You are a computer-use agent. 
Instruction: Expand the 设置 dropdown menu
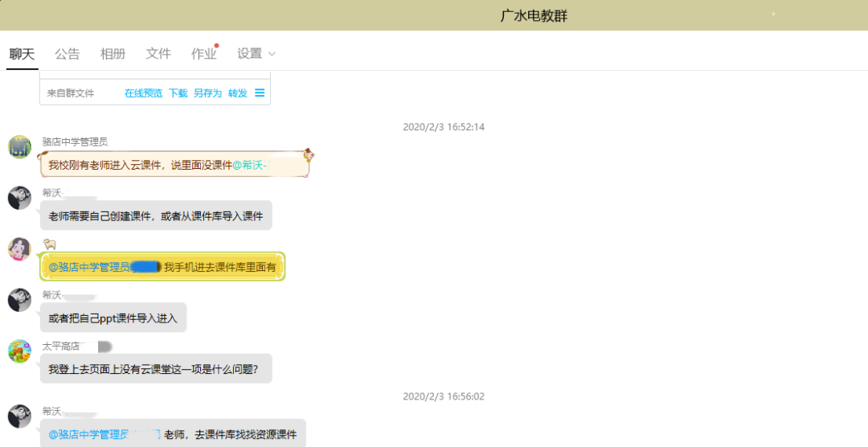pyautogui.click(x=256, y=54)
